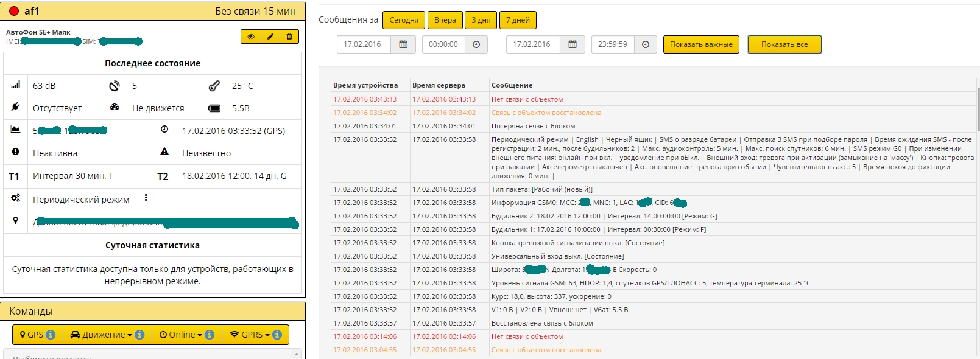Image resolution: width=980 pixels, height=359 pixels.
Task: Click the Показать все button
Action: coord(784,44)
